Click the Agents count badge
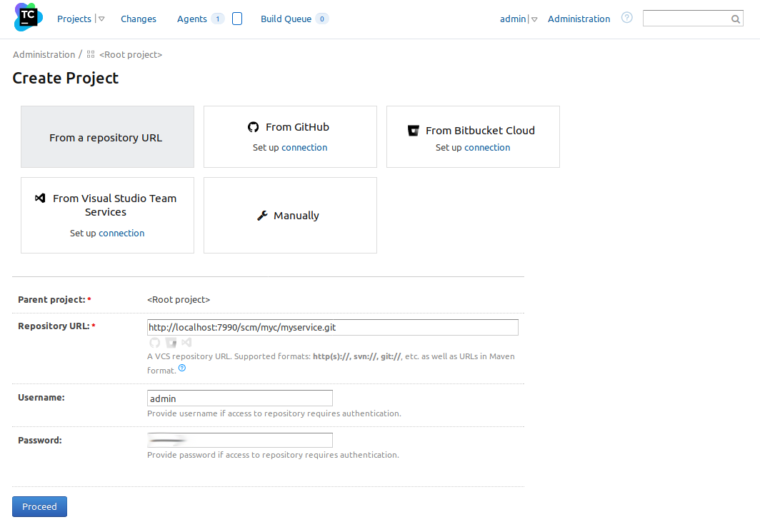 pos(218,19)
